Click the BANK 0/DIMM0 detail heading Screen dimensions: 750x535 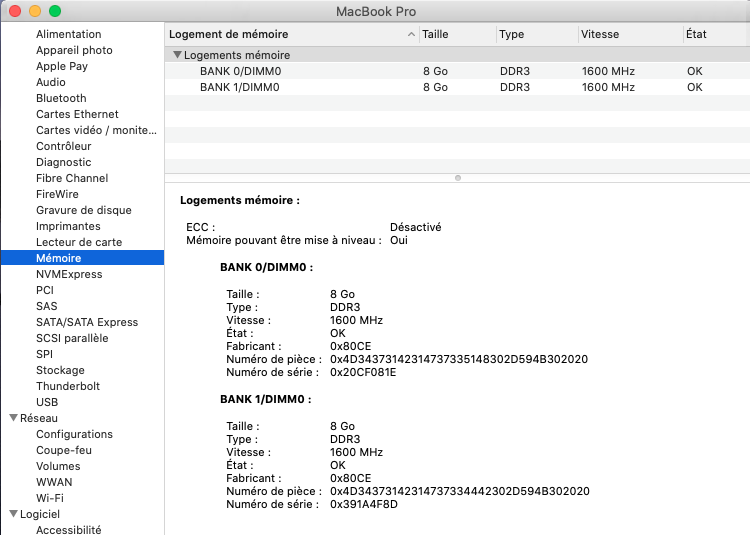point(266,267)
